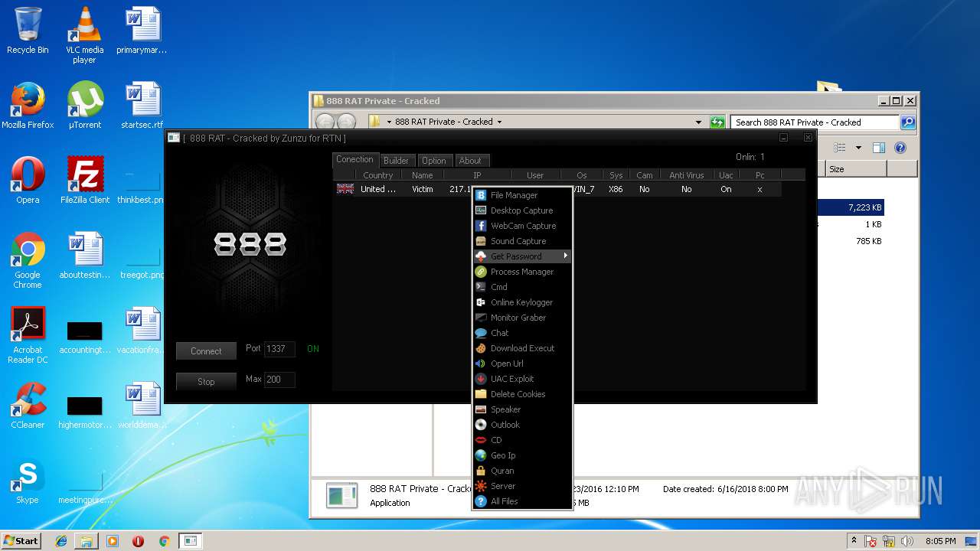Click the Back arrow in the Explorer window
This screenshot has height=551, width=980.
point(325,122)
